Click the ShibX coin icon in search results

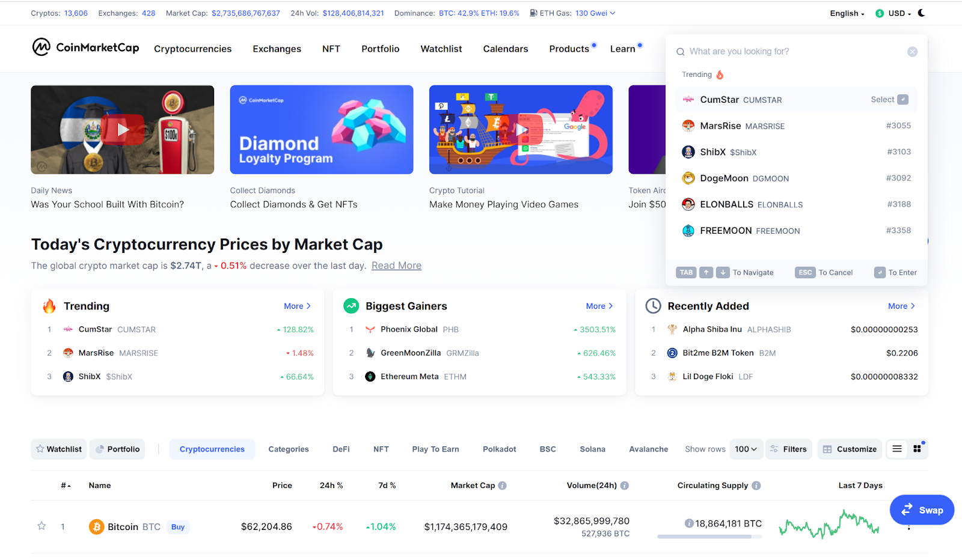[688, 152]
